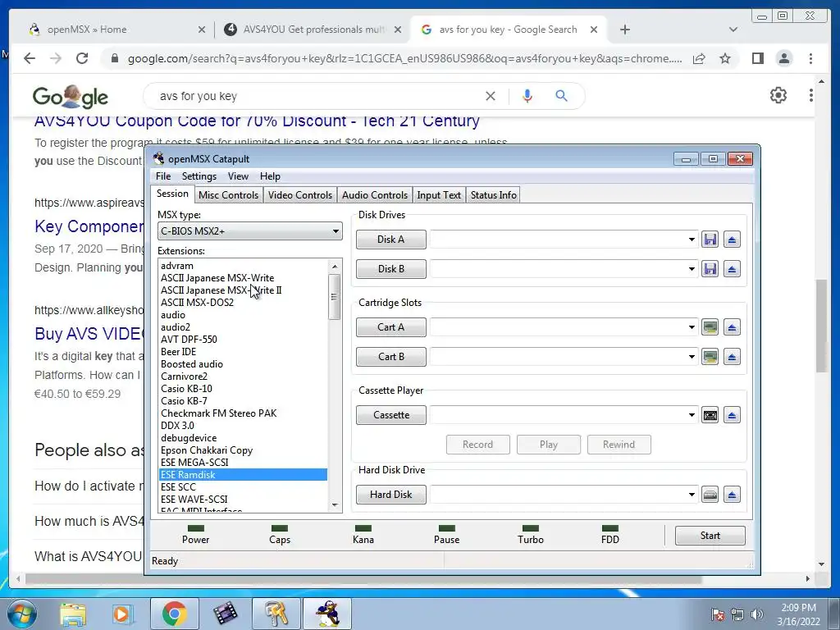Switch to the Input Text tab
Viewport: 840px width, 630px height.
[x=439, y=195]
